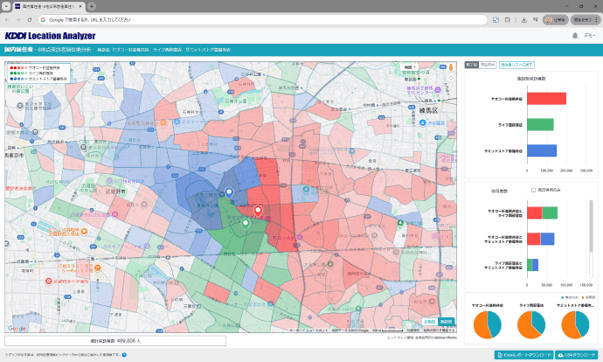Download the Excel report
Image resolution: width=603 pixels, height=362 pixels.
coord(524,355)
